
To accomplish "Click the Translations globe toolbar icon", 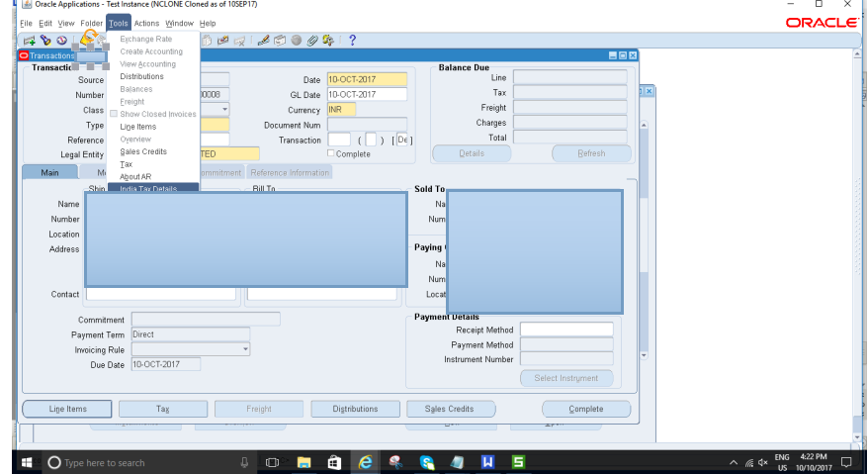I will (297, 41).
